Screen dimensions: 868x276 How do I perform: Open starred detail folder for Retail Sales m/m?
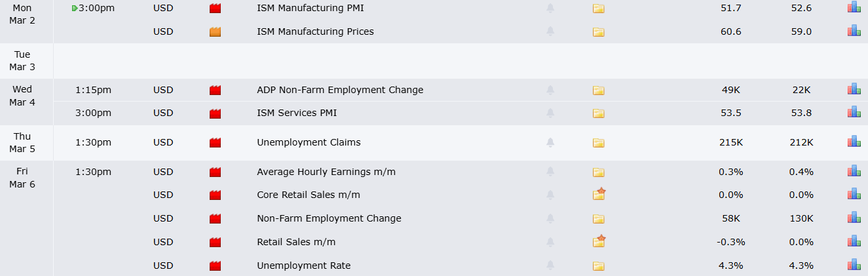(599, 242)
